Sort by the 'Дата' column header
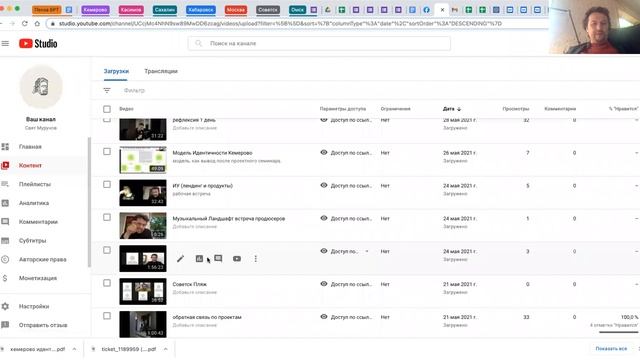This screenshot has width=640, height=360. tap(452, 109)
